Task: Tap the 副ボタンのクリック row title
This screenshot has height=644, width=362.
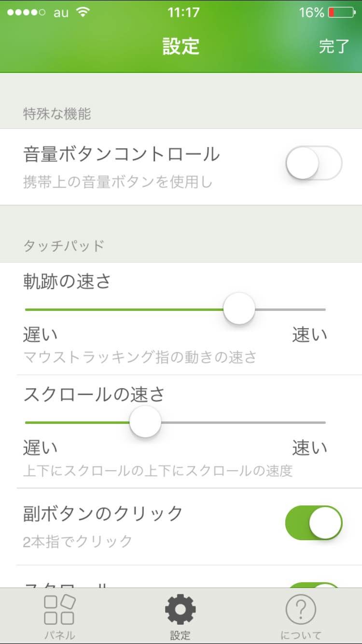Action: [103, 514]
